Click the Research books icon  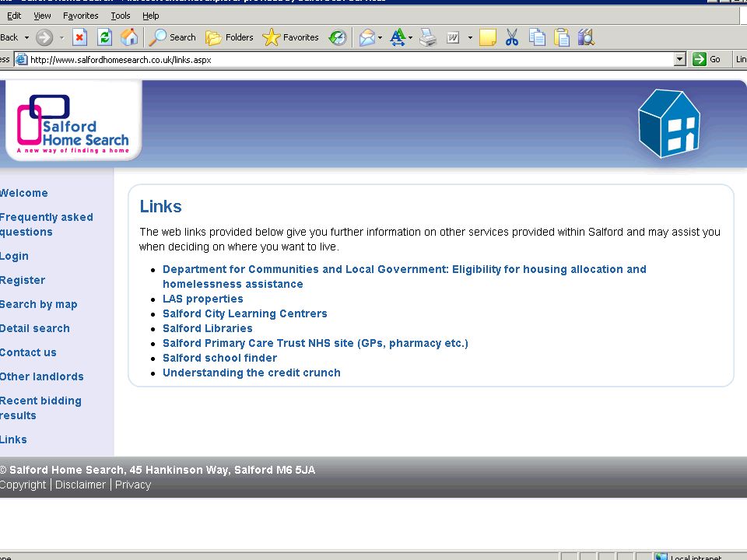(587, 37)
